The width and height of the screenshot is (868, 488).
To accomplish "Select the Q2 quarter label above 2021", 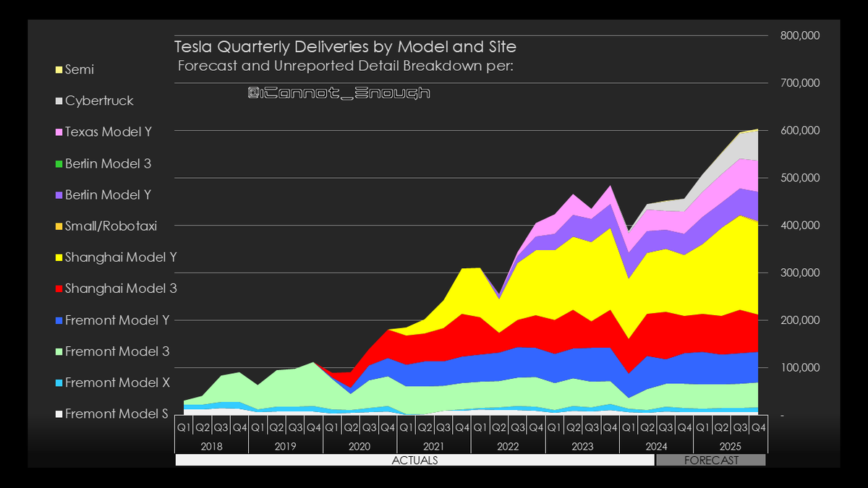I will (x=425, y=427).
